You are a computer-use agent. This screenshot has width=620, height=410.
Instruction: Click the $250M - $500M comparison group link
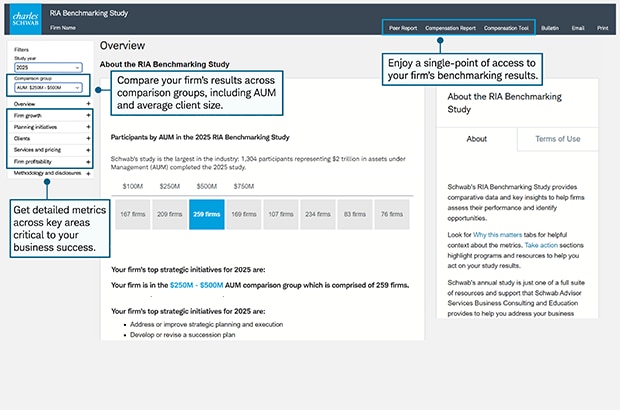coord(197,285)
